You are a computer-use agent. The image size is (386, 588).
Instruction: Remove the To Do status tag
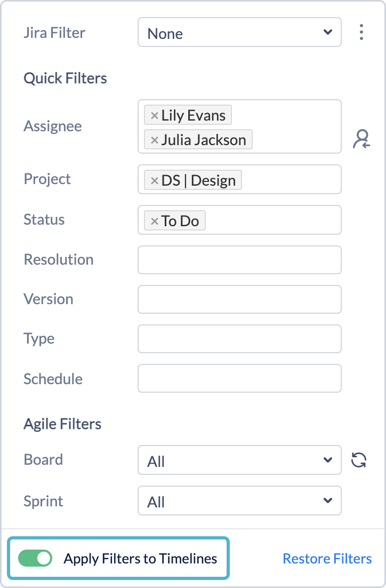[x=154, y=221]
